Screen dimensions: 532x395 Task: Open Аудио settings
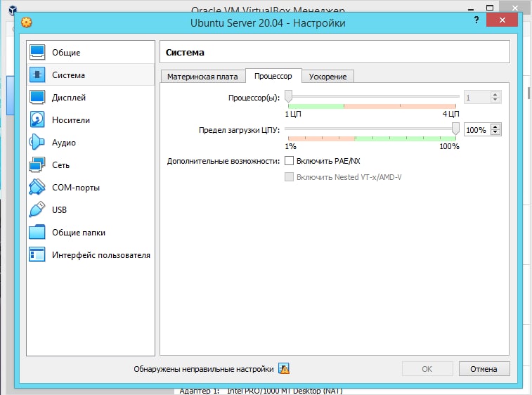pyautogui.click(x=91, y=142)
